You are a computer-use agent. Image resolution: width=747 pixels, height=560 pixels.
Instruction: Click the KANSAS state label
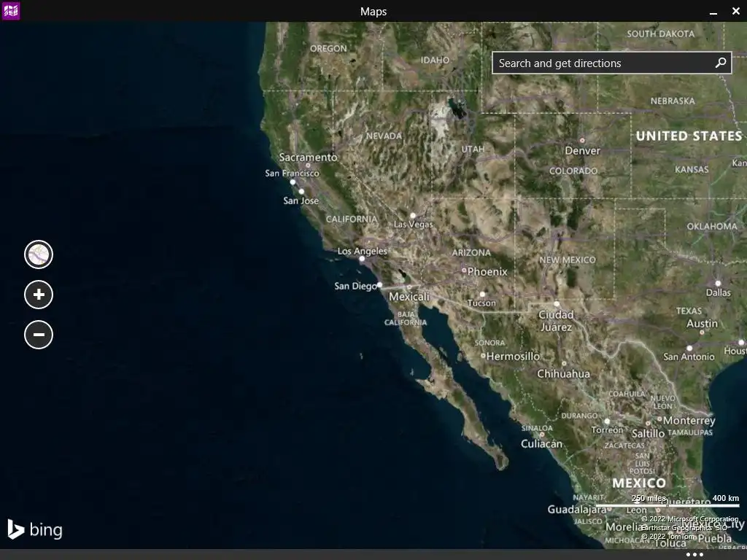coord(692,169)
